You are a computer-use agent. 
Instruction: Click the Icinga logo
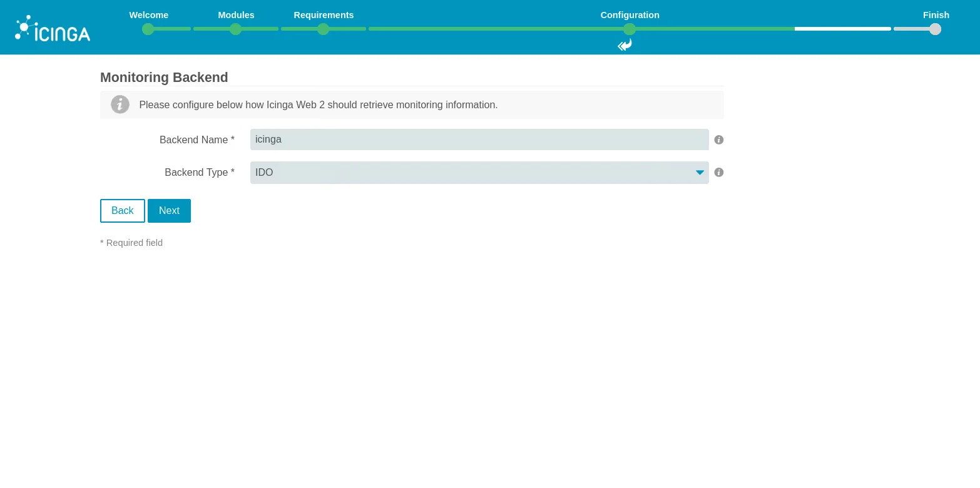(x=53, y=28)
